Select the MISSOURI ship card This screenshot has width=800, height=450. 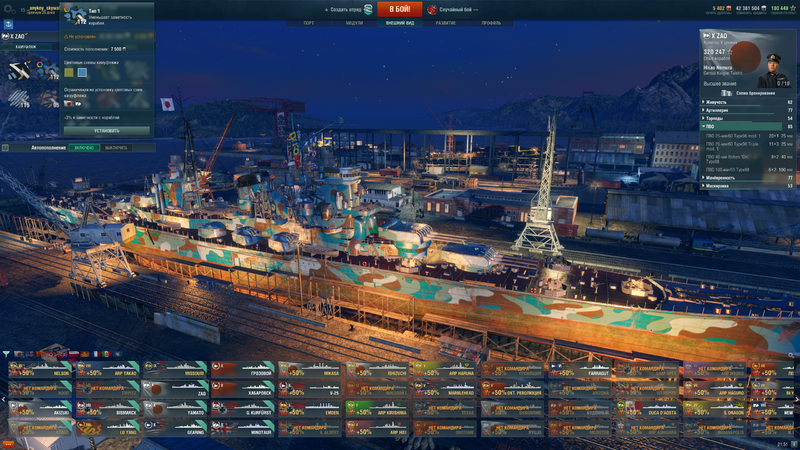click(x=175, y=369)
